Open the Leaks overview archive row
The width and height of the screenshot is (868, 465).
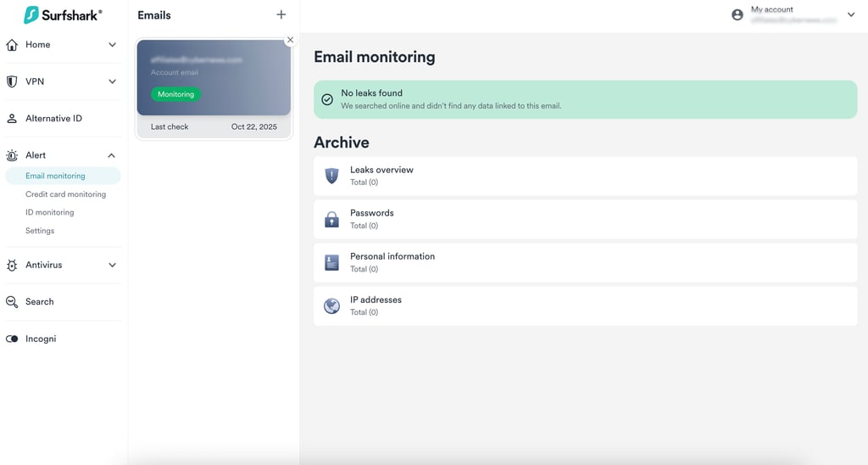point(585,176)
